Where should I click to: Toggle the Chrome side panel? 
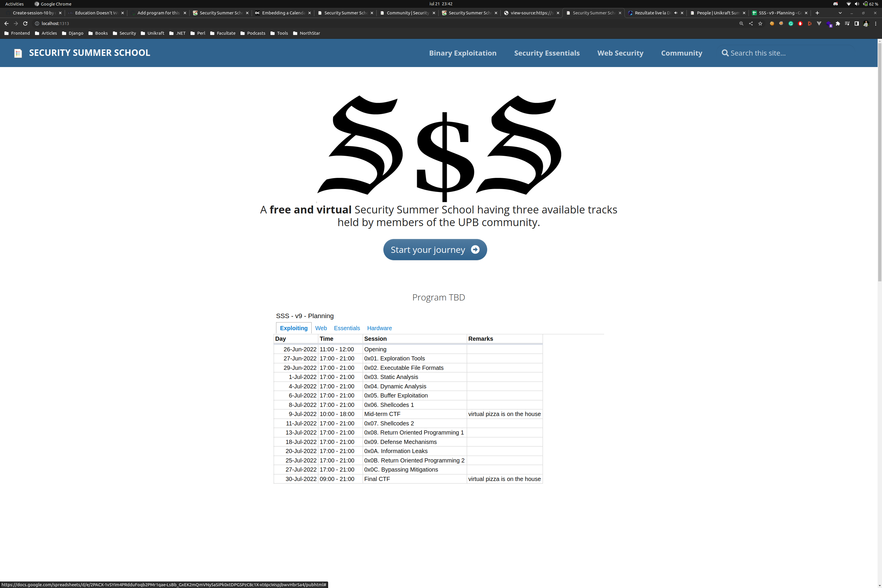click(856, 24)
